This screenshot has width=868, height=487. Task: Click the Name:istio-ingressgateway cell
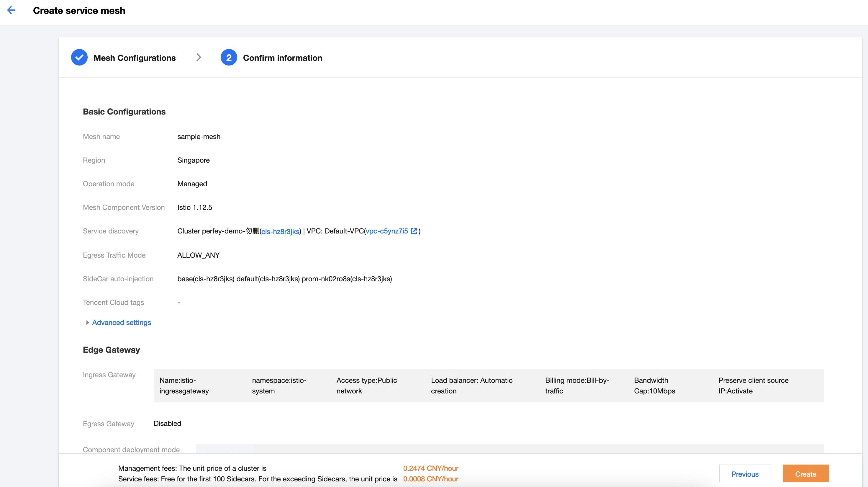pos(184,385)
